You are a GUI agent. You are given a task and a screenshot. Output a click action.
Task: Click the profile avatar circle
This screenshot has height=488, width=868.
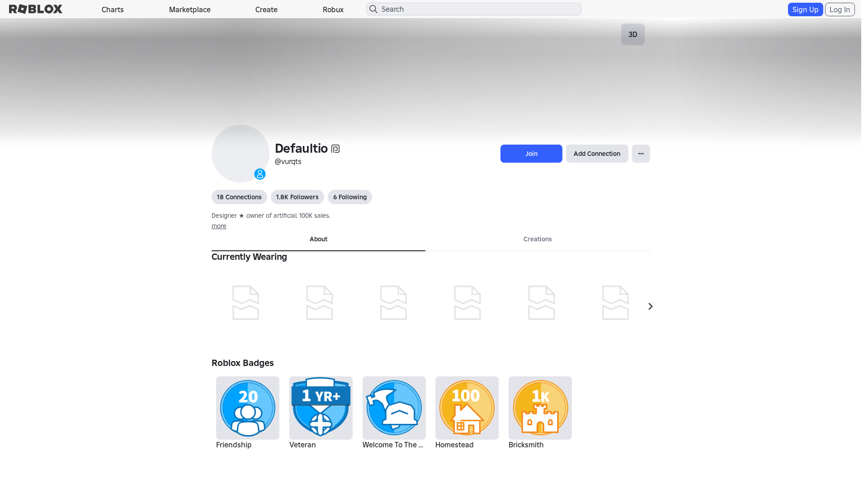(241, 154)
